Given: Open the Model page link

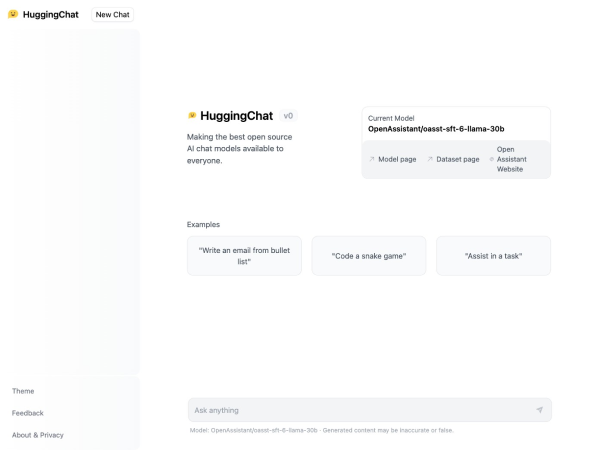Looking at the screenshot, I should click(x=397, y=159).
